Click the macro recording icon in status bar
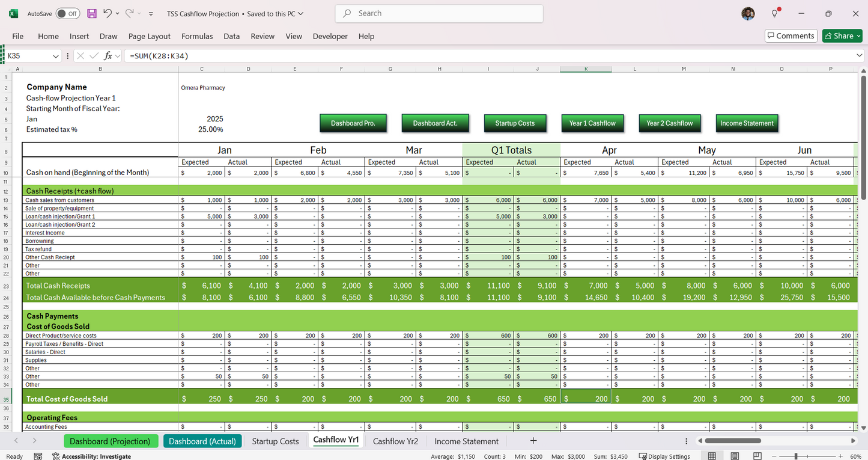 pyautogui.click(x=38, y=456)
